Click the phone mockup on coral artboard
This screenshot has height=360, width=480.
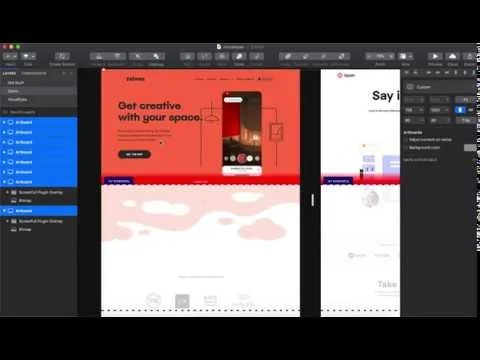242,133
